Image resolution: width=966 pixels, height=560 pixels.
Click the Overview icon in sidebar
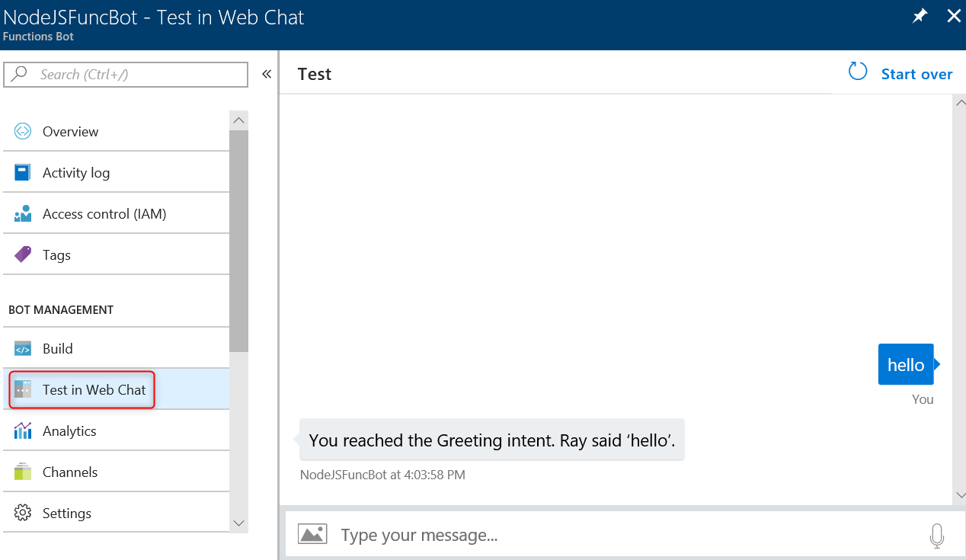23,131
